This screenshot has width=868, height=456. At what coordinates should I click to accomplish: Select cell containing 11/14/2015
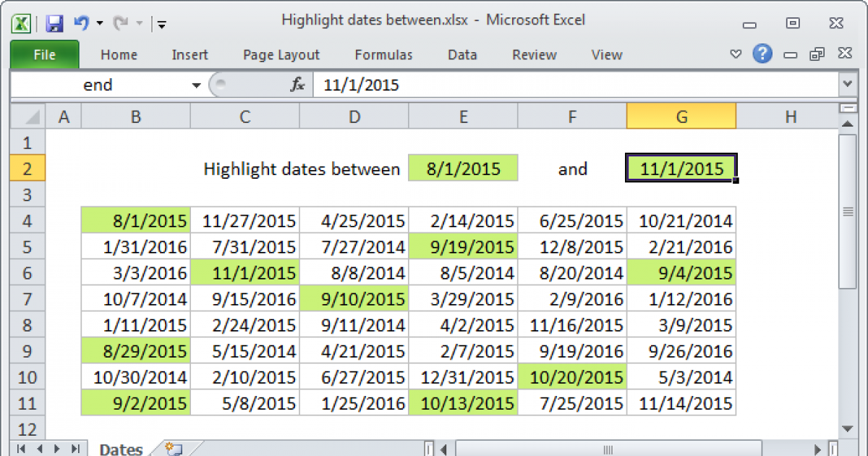click(681, 403)
